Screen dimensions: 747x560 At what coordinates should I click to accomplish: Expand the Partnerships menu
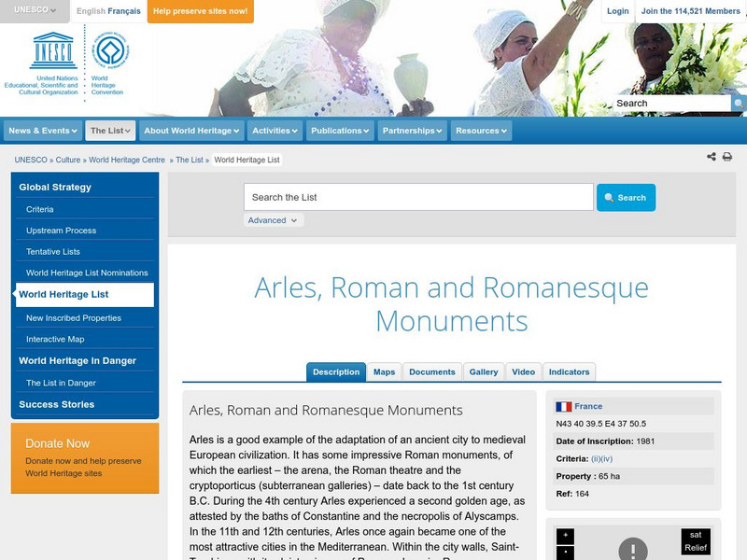(x=412, y=131)
